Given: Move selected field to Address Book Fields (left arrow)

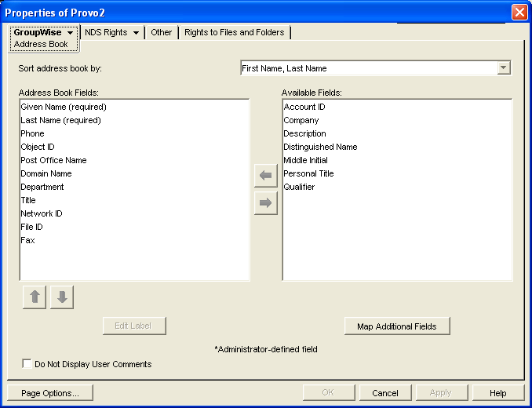Looking at the screenshot, I should pos(266,175).
